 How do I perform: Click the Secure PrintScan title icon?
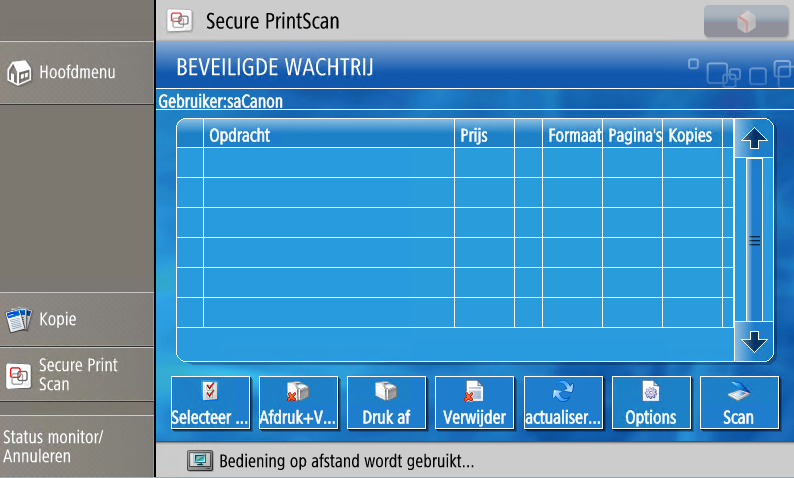[180, 21]
